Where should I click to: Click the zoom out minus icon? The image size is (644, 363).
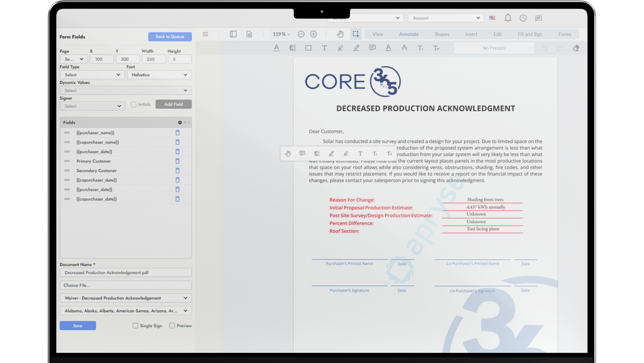(x=301, y=34)
